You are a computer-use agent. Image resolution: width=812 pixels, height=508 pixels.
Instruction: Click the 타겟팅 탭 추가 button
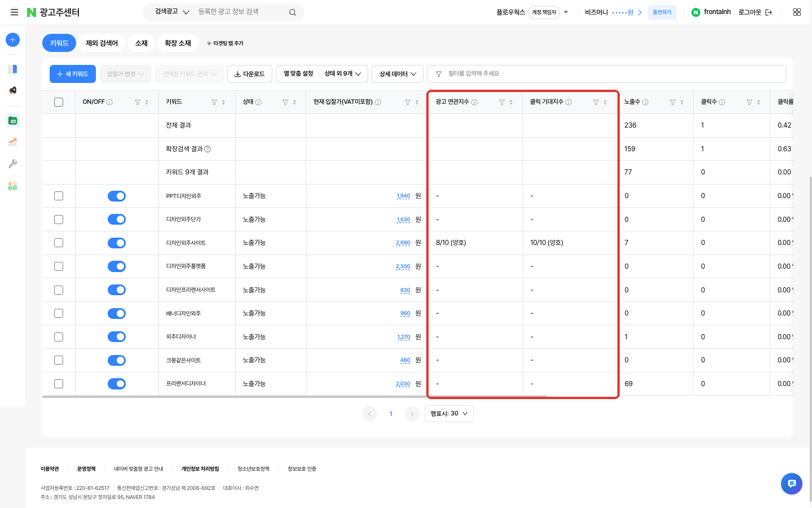[225, 43]
